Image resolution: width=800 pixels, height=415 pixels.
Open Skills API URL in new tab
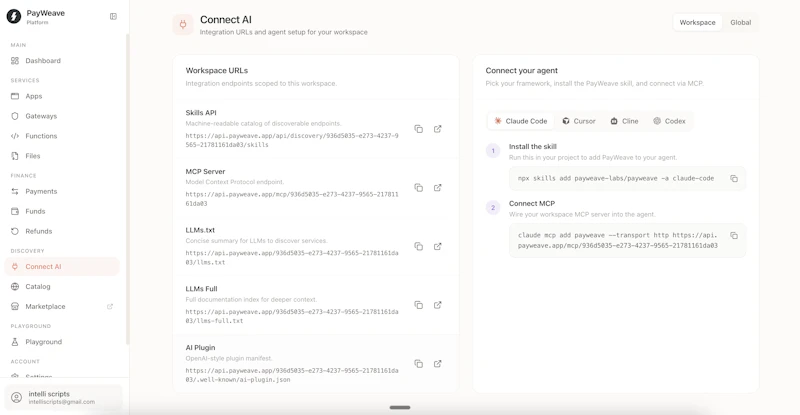(x=437, y=129)
